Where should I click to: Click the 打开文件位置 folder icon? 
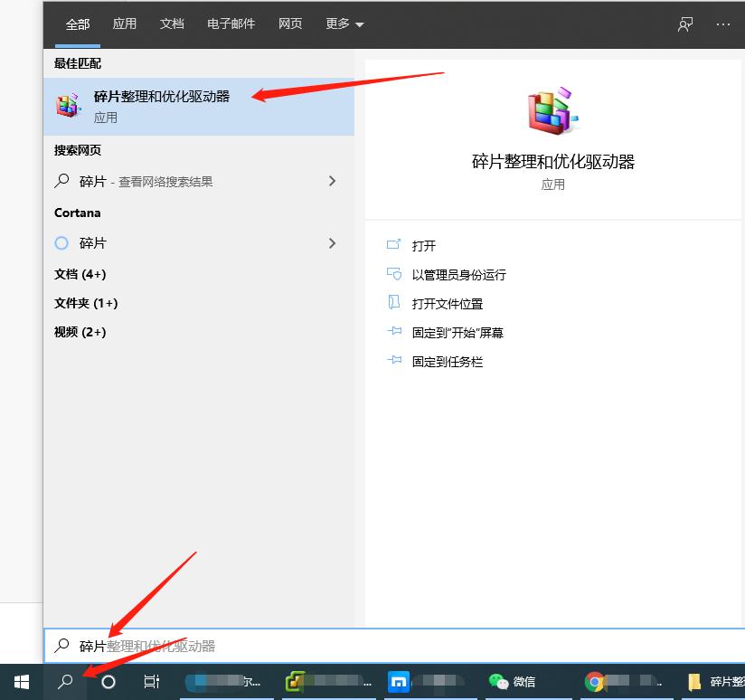click(395, 303)
